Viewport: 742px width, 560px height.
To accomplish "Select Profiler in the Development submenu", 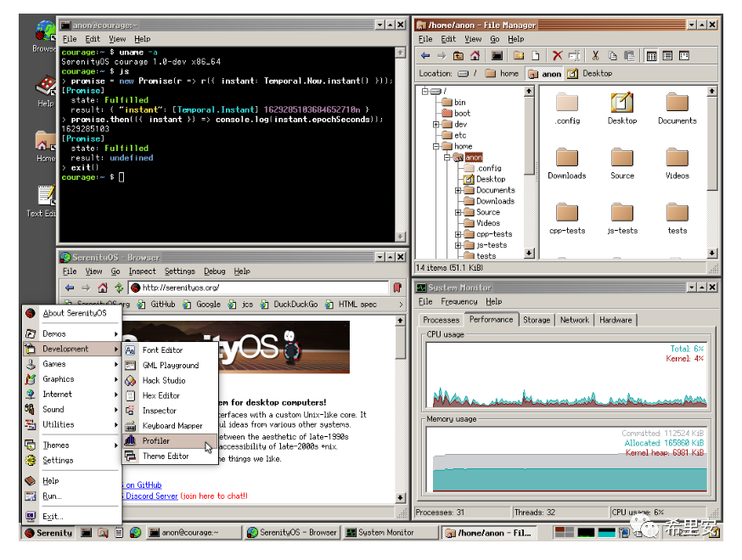I will (x=170, y=441).
